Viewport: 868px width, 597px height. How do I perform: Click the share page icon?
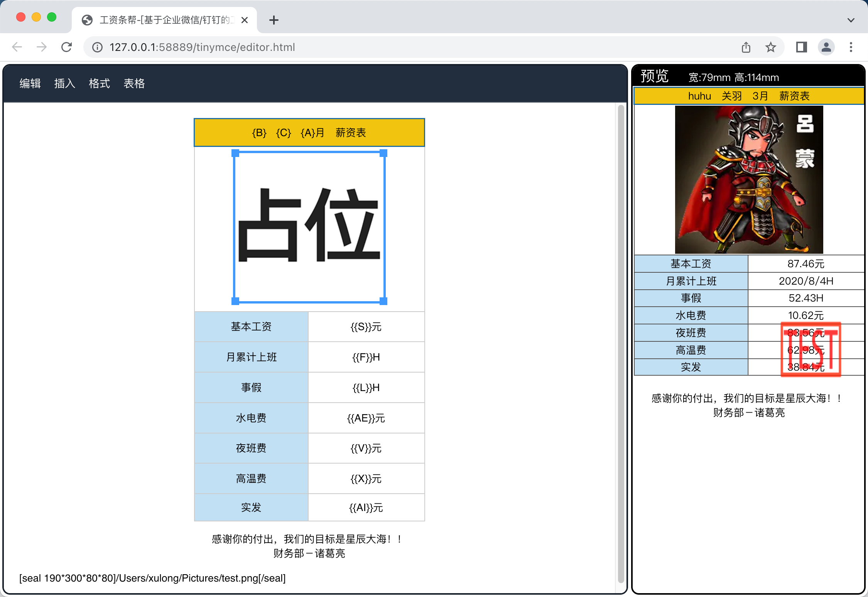pyautogui.click(x=746, y=47)
